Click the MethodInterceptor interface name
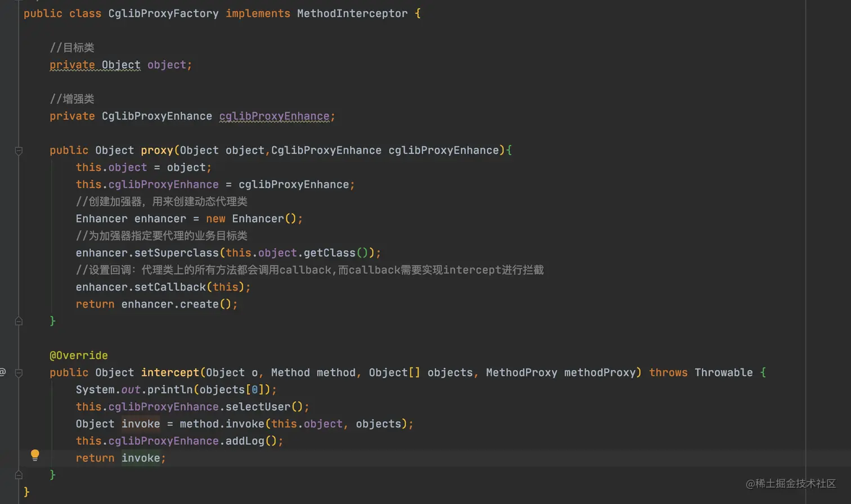 click(x=352, y=13)
